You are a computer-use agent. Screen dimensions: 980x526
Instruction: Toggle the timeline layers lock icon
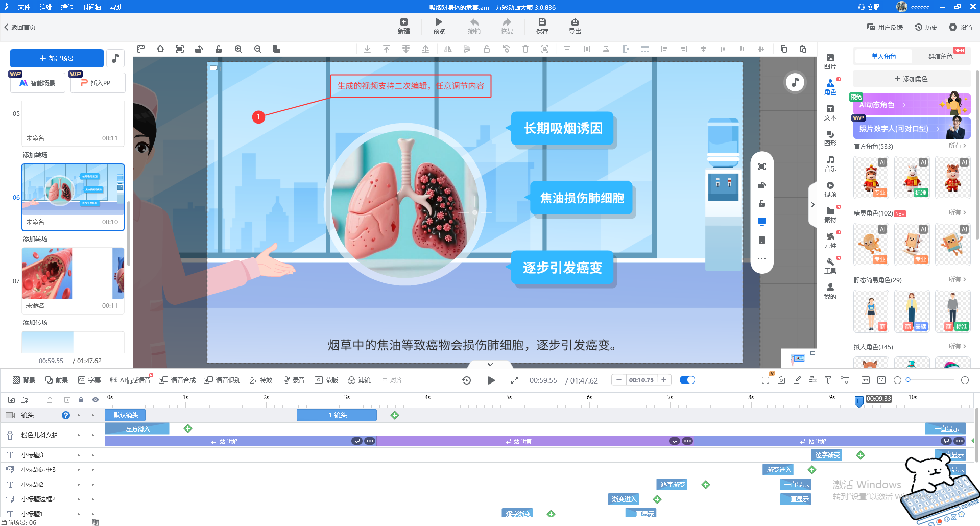tap(81, 400)
